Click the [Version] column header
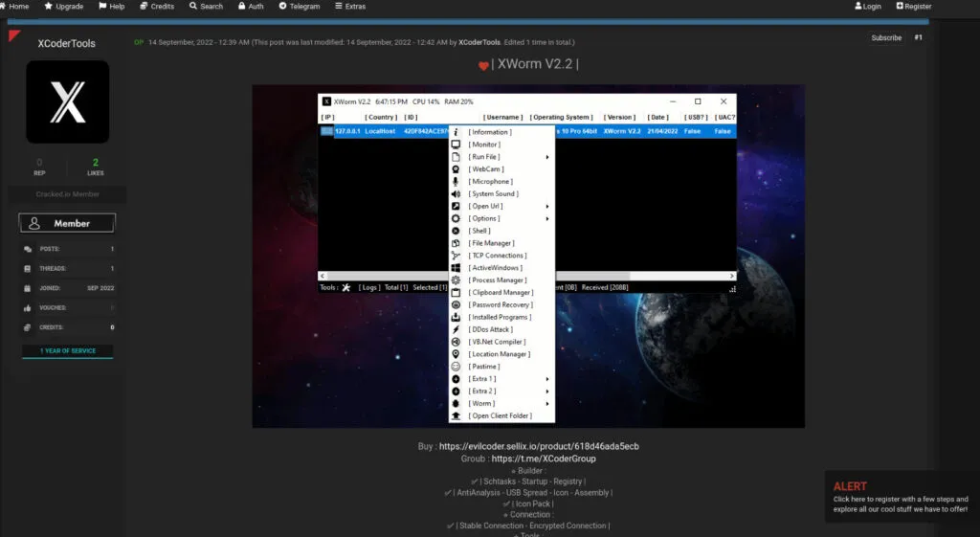This screenshot has width=980, height=537. pyautogui.click(x=619, y=118)
